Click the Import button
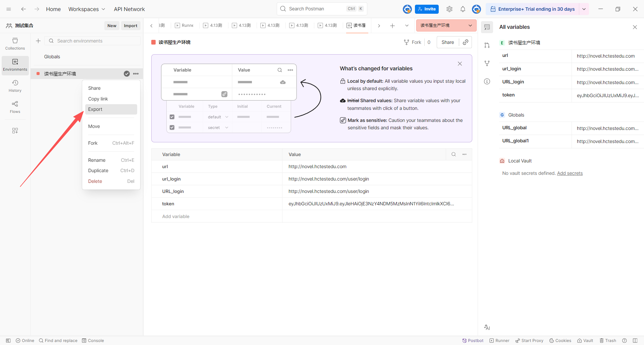The width and height of the screenshot is (644, 345). point(130,26)
